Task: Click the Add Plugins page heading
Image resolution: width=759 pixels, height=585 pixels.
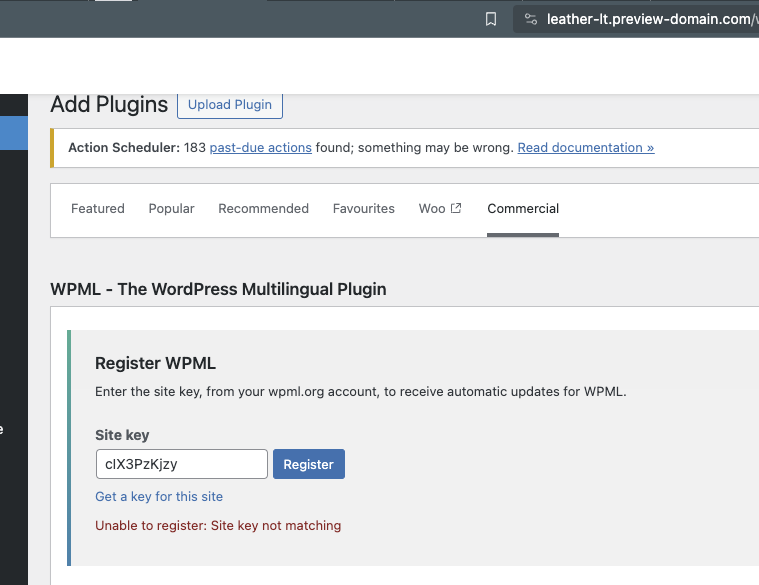Action: point(109,105)
